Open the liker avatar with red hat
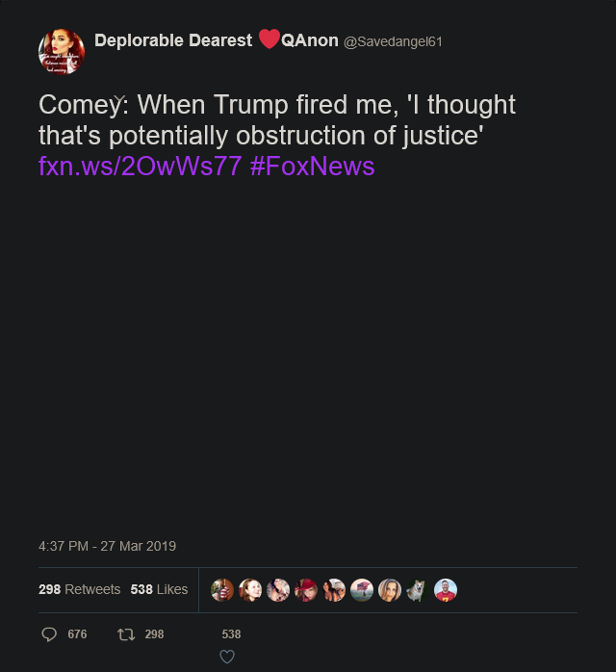This screenshot has height=672, width=616. click(x=306, y=590)
